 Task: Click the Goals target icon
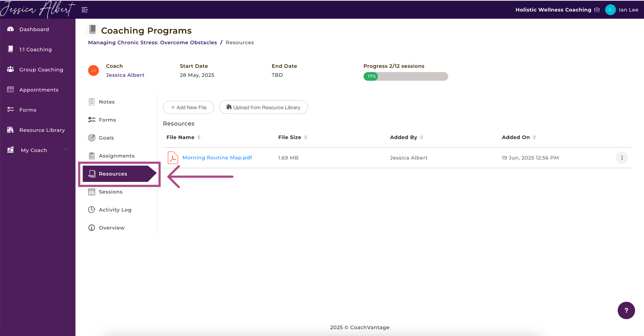[x=91, y=138]
